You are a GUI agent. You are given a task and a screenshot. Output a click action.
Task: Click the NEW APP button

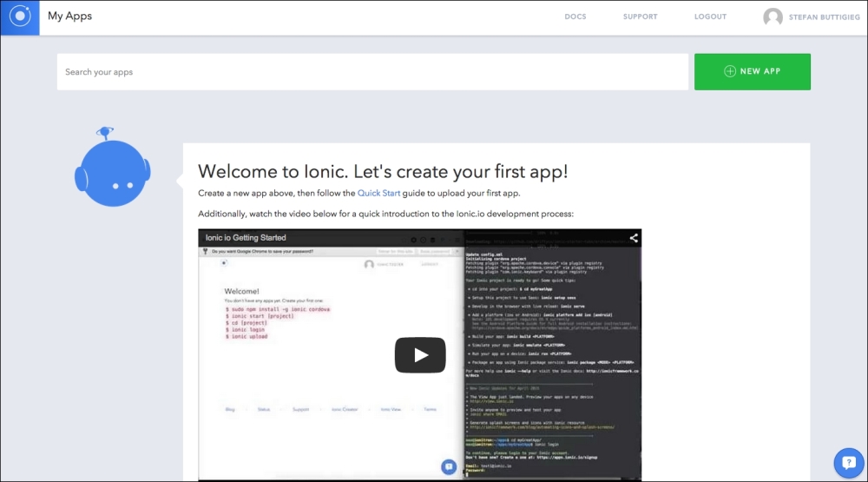pos(753,71)
